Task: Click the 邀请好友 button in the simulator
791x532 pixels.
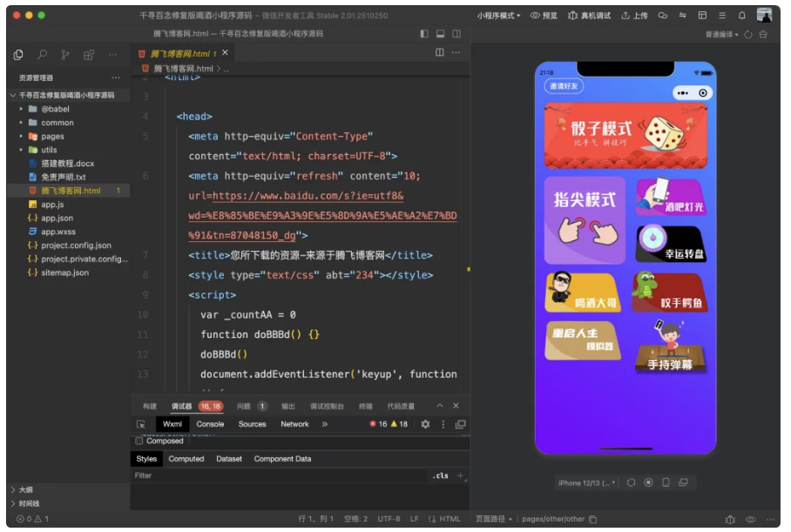Action: click(565, 87)
